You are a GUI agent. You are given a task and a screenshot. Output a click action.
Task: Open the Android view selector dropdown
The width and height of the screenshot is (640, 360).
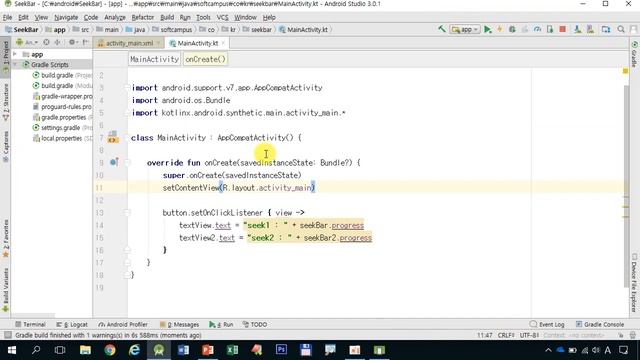coord(26,42)
